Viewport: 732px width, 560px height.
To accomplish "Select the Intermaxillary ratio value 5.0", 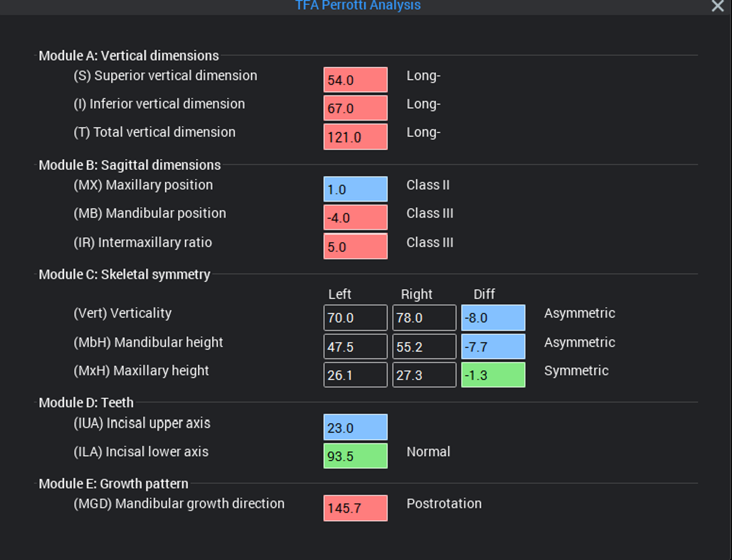I will coord(355,246).
